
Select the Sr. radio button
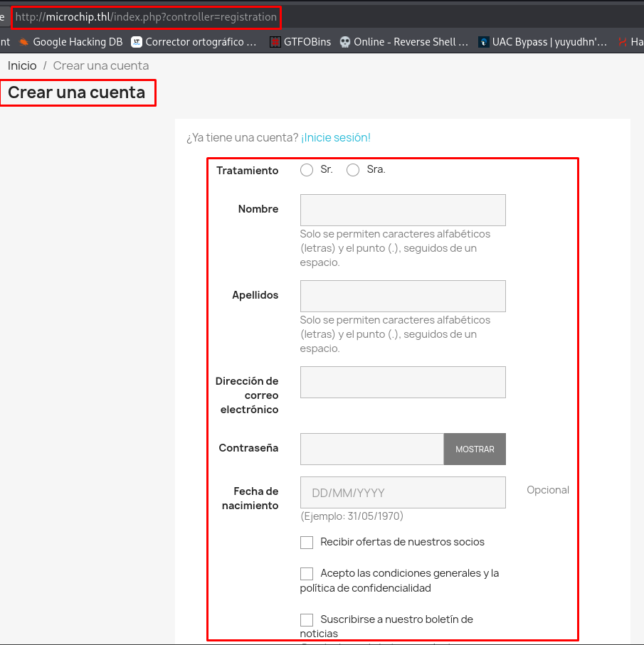[307, 170]
